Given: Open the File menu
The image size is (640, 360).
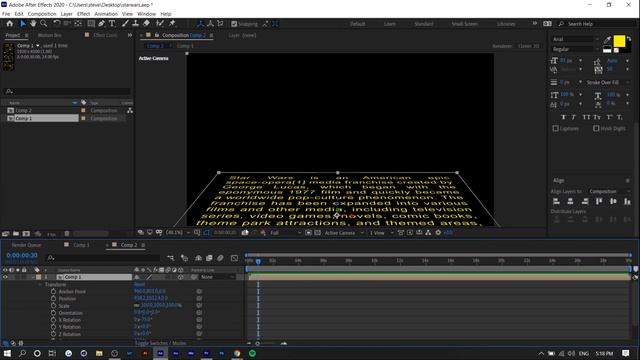Looking at the screenshot, I should click(x=6, y=14).
